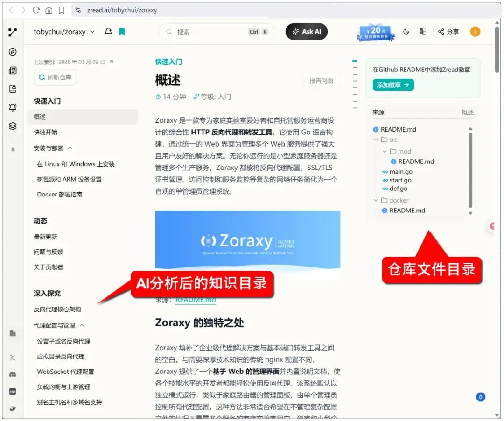This screenshot has width=504, height=421.
Task: Open the bell alerts icon in left rail
Action: tap(13, 107)
